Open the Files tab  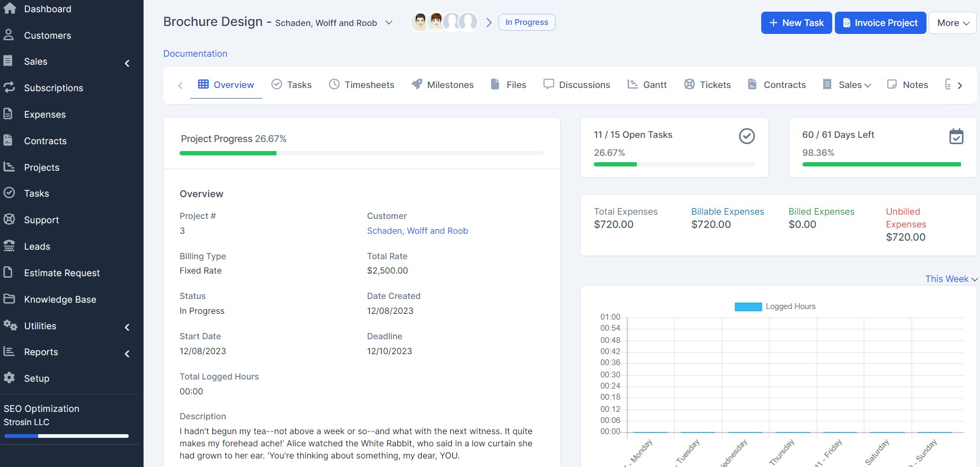pyautogui.click(x=509, y=85)
